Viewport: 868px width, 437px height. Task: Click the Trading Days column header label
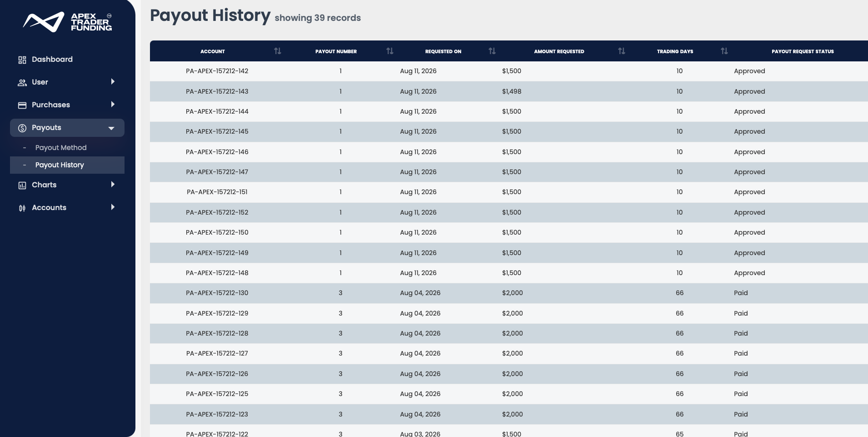tap(675, 51)
